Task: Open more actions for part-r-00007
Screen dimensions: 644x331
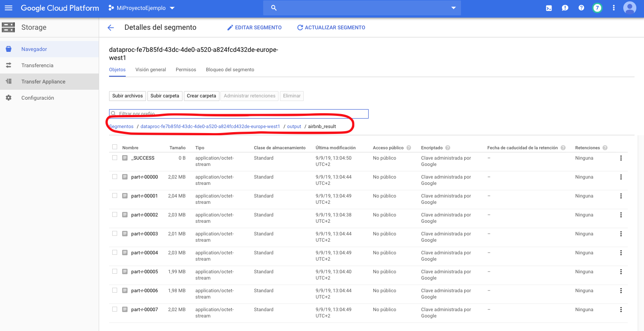Action: pos(621,310)
